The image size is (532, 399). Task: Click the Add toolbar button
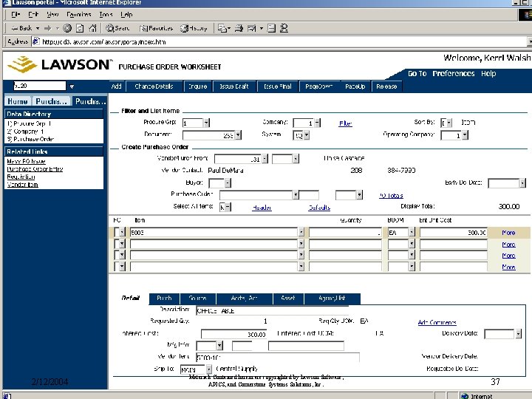tap(117, 86)
